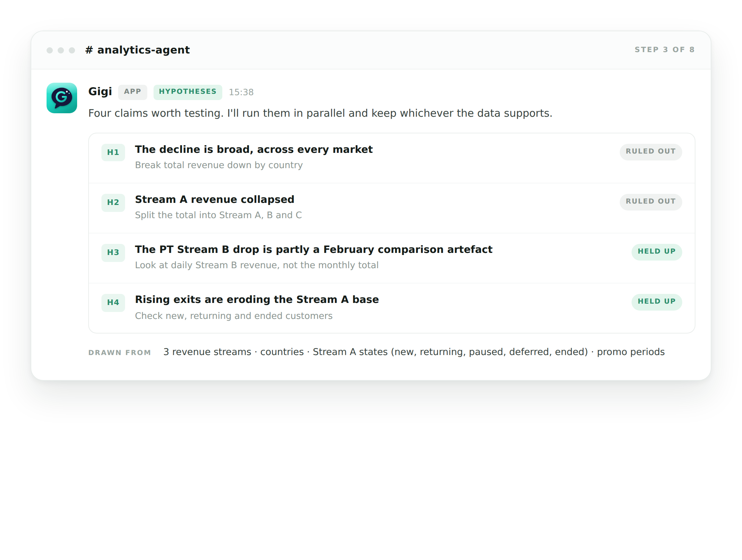Click RULED OUT status for Stream A revenue collapsed
The height and width of the screenshot is (560, 742).
point(651,202)
